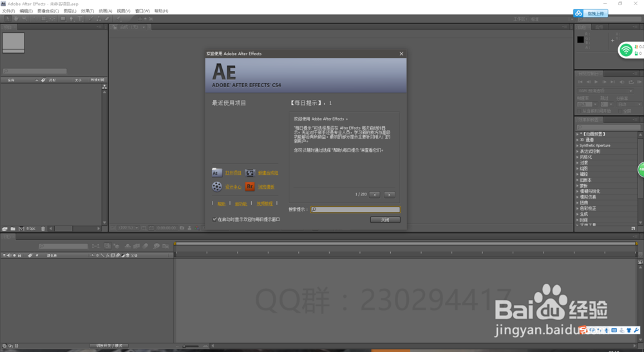Show next daily tip with right arrow

click(390, 195)
